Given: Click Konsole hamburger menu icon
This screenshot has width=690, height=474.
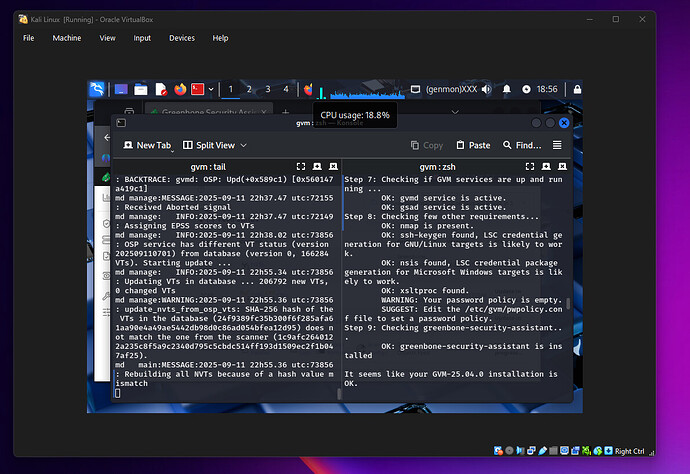Looking at the screenshot, I should pyautogui.click(x=557, y=145).
